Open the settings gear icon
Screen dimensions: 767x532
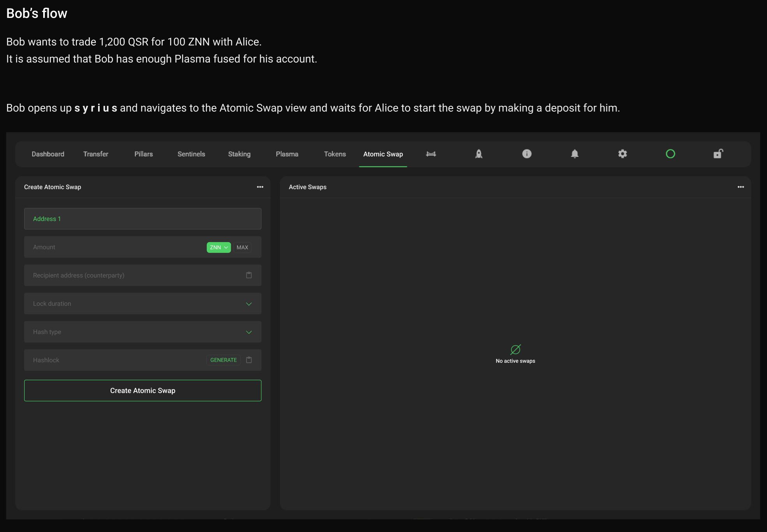click(x=623, y=154)
